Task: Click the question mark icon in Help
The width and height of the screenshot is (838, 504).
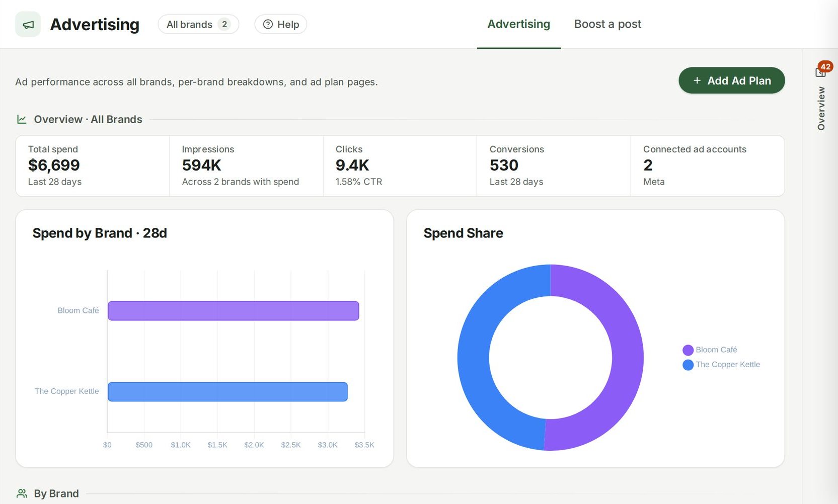Action: pyautogui.click(x=268, y=24)
